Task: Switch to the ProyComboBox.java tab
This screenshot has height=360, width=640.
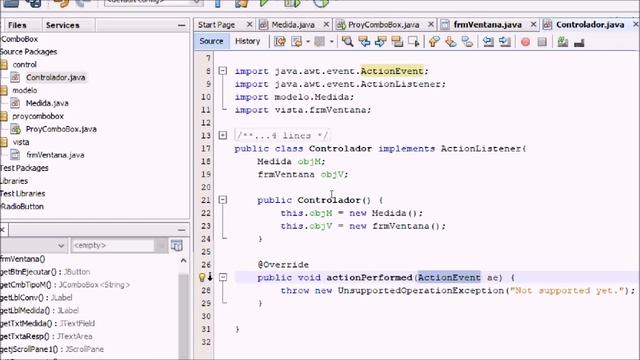Action: pos(384,25)
